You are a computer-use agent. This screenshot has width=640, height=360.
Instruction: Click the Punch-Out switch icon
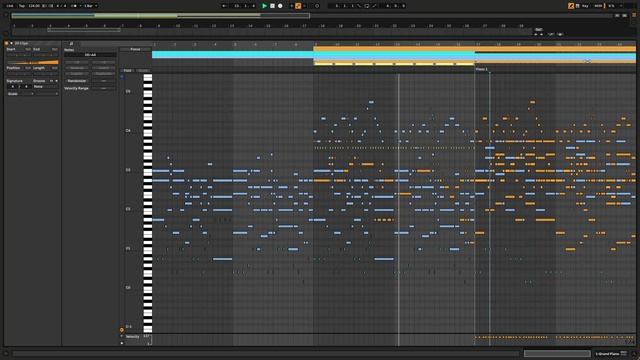(374, 6)
